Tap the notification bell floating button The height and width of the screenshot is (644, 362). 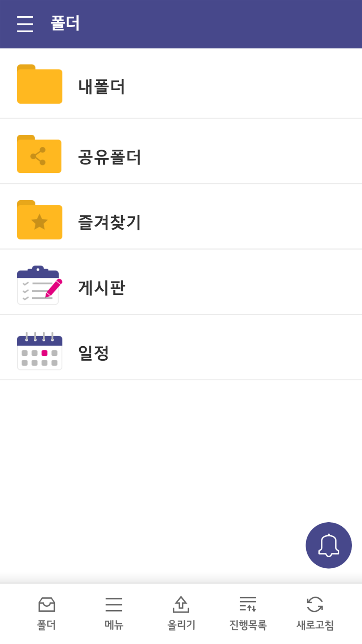click(329, 545)
